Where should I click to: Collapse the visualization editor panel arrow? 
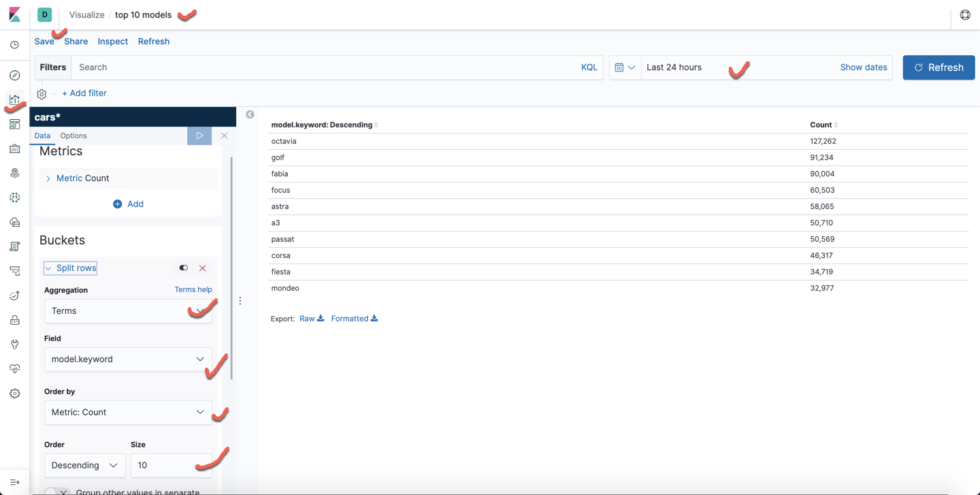(249, 114)
